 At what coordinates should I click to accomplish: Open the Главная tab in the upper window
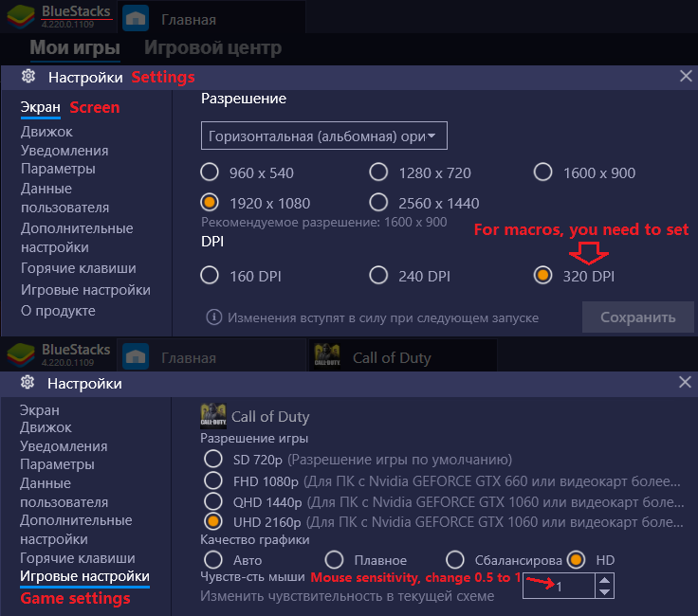(x=211, y=18)
